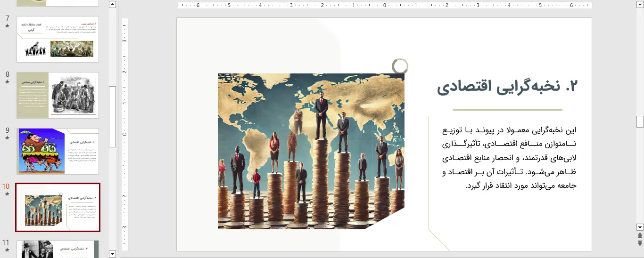Select slide 9 thumbnail with cartoon image

pyautogui.click(x=58, y=151)
